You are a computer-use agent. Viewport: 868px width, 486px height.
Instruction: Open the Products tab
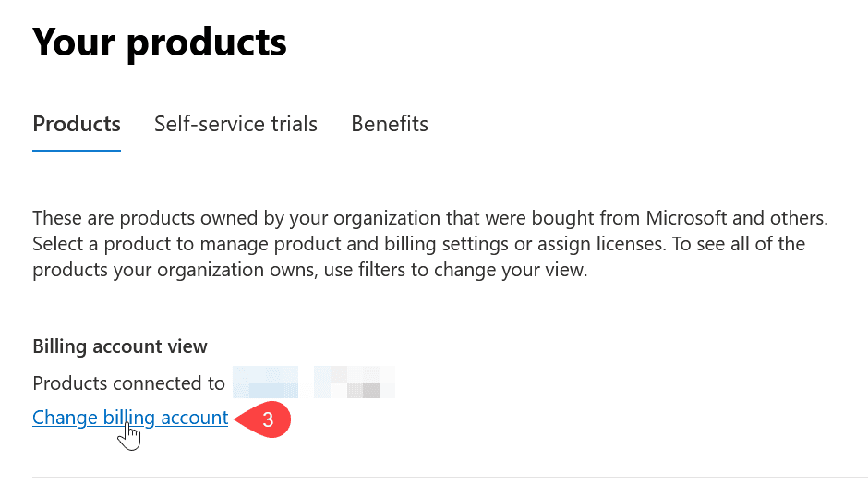(77, 124)
